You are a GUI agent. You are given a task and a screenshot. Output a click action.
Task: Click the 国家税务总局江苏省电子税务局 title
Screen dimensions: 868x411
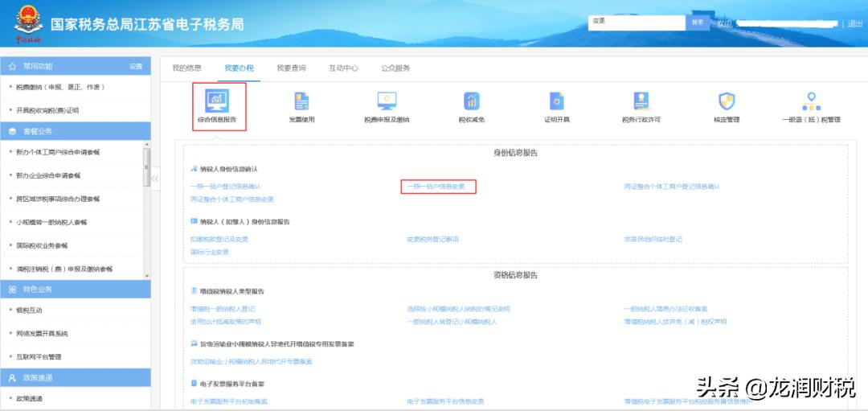[147, 25]
